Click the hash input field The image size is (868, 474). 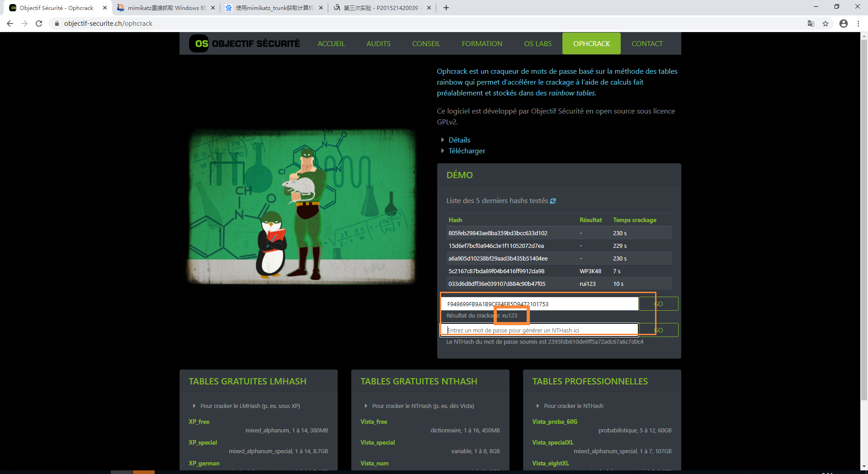pyautogui.click(x=540, y=304)
